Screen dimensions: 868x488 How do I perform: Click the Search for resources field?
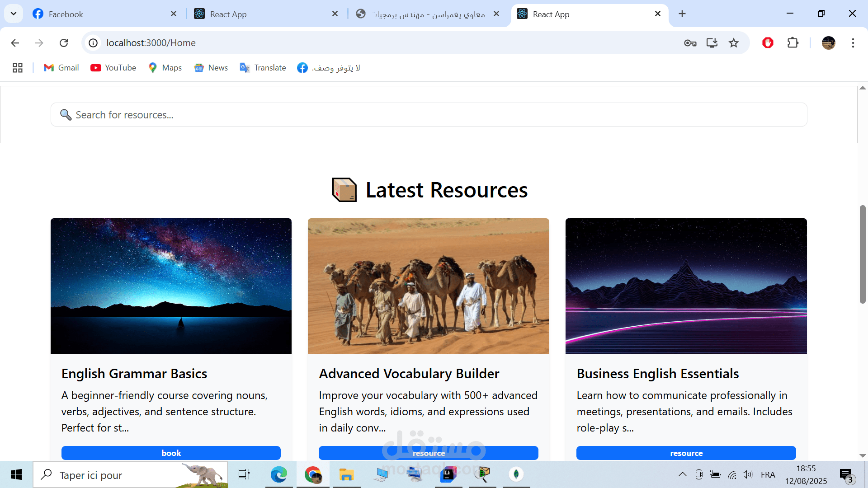[429, 115]
